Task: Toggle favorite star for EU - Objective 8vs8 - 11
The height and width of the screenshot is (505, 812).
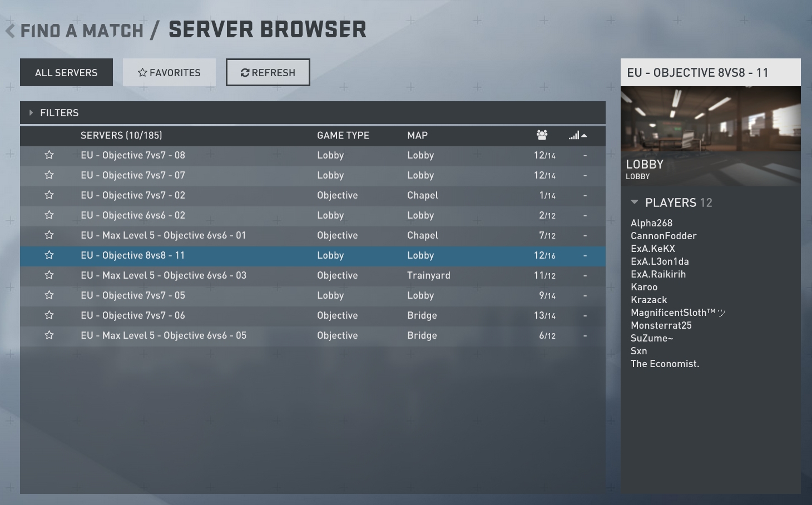Action: pos(49,255)
